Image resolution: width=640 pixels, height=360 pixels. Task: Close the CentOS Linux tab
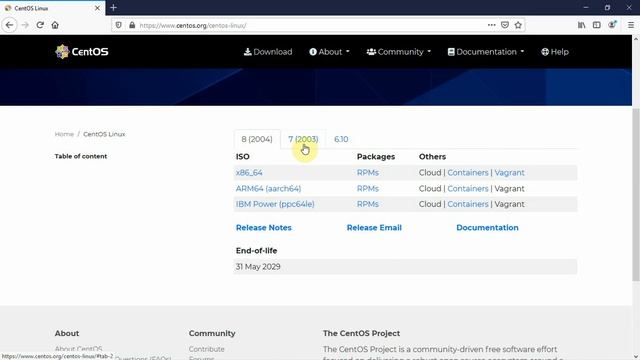coord(97,8)
